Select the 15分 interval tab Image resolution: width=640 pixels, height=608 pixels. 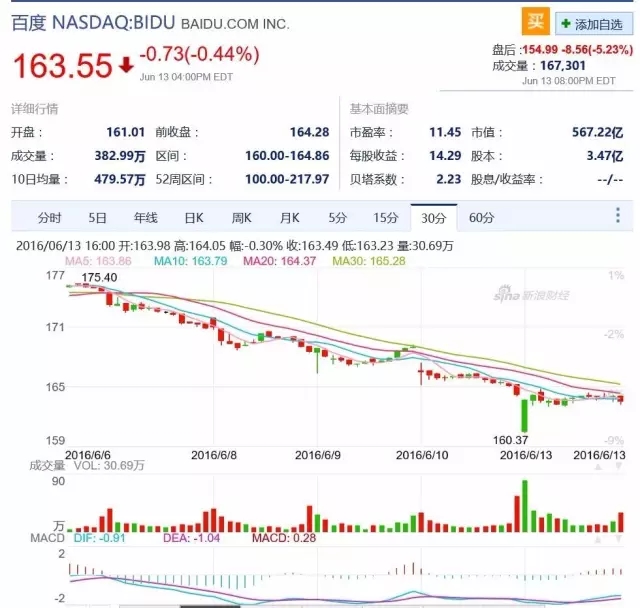385,218
